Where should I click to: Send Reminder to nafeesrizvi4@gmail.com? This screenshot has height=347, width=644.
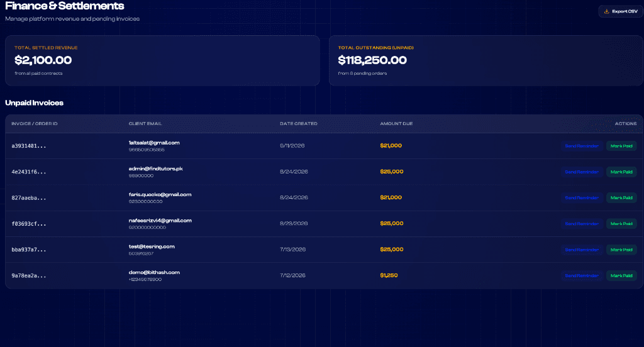pos(582,223)
